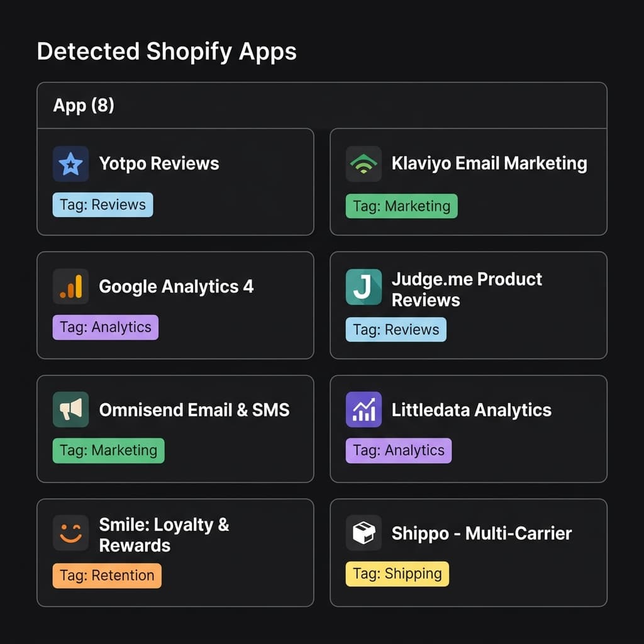The width and height of the screenshot is (644, 644).
Task: Click the yellow Shipping tag badge
Action: (397, 573)
